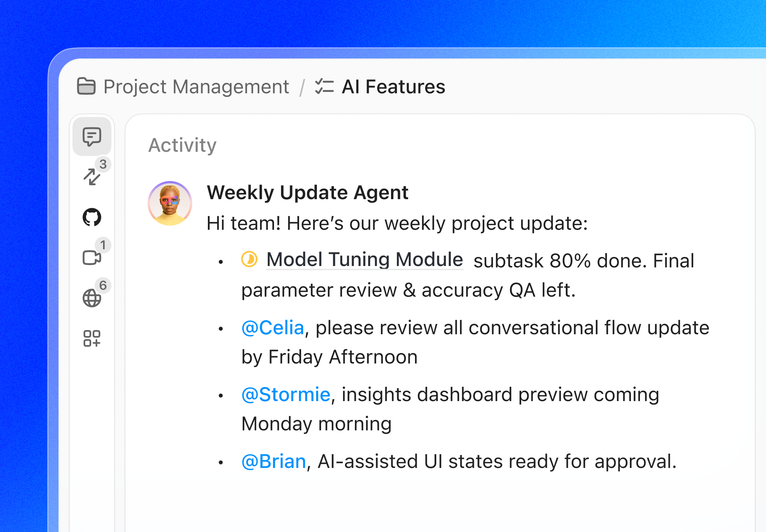Open the video calls panel
The width and height of the screenshot is (766, 532).
tap(92, 258)
